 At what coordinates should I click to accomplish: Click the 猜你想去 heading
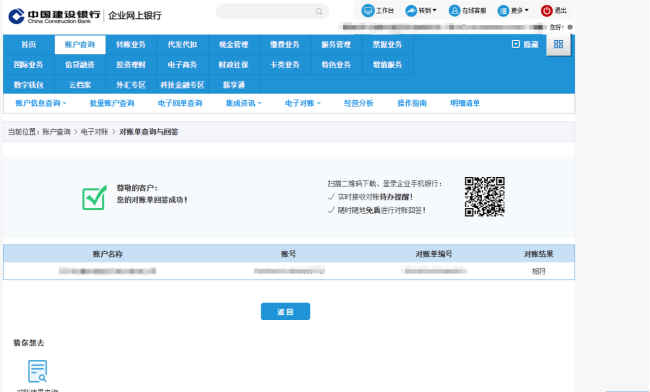29,343
